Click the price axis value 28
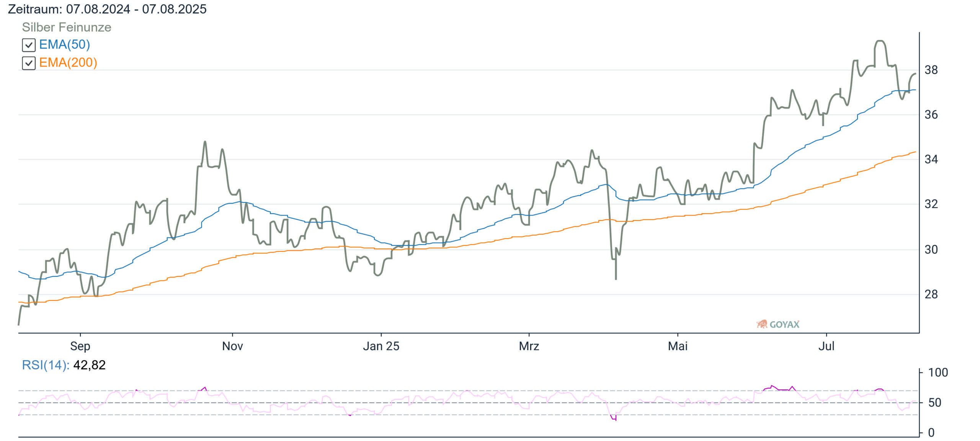 (x=931, y=294)
